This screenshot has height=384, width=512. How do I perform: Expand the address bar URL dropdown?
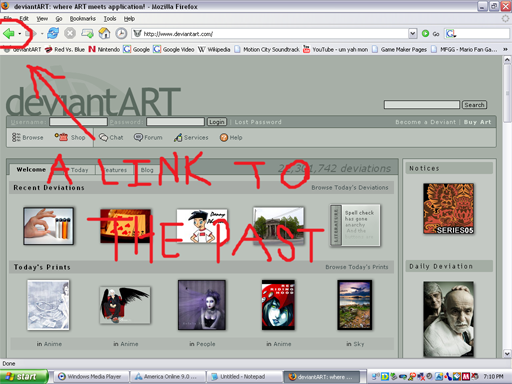click(413, 33)
